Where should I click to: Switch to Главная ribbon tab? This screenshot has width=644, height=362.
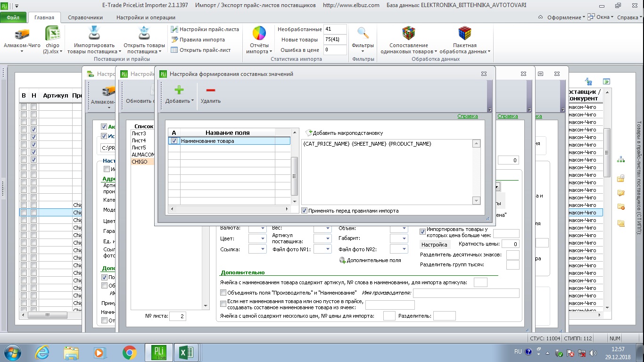44,17
